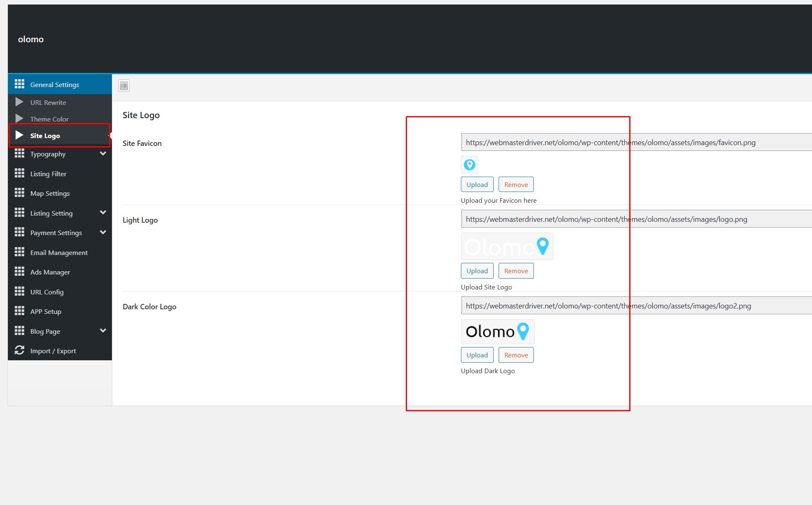812x505 pixels.
Task: Expand the Listing Setting chevron
Action: [103, 213]
